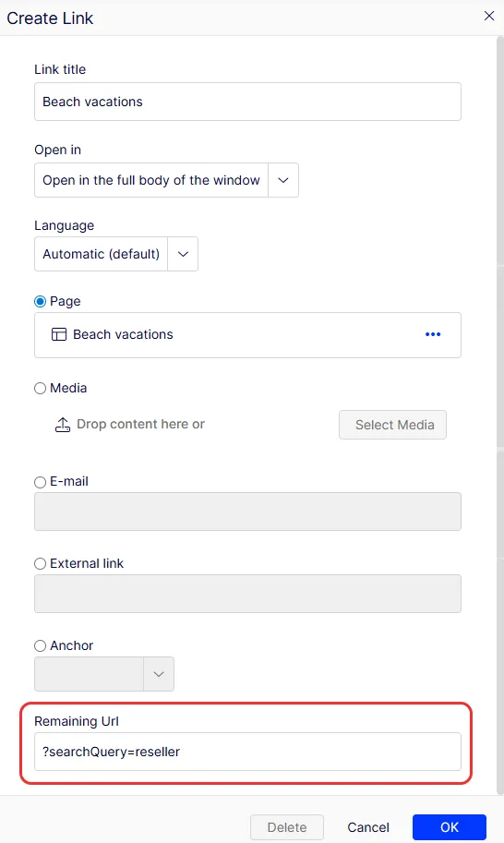Choose the Anchor radio option
Viewport: 504px width, 843px height.
point(40,645)
